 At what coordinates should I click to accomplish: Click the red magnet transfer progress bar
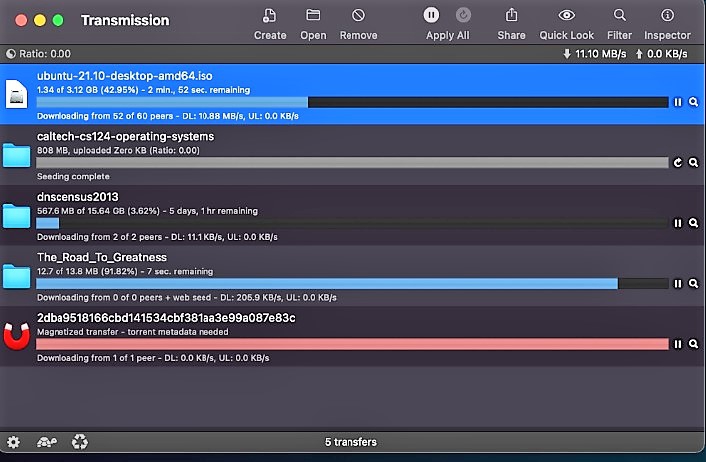pos(352,344)
